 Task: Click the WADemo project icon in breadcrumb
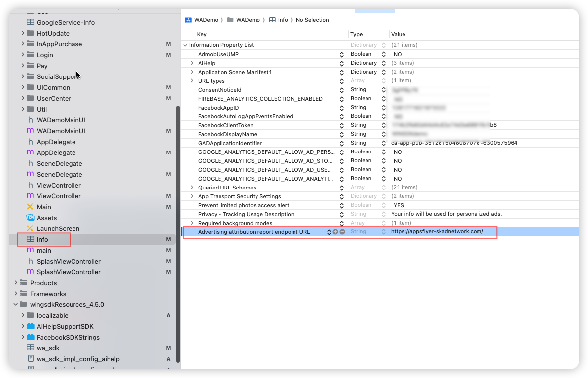[x=188, y=20]
